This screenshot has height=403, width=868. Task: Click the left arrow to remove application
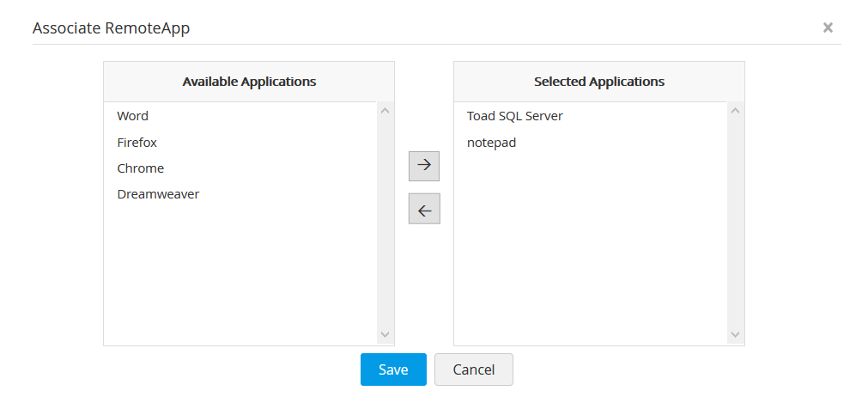pos(423,209)
